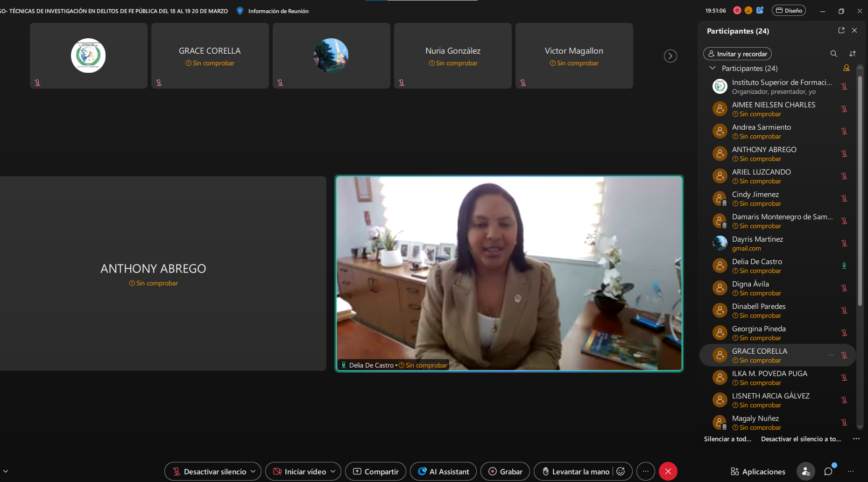Image resolution: width=868 pixels, height=482 pixels.
Task: Open the Aplicaciones menu
Action: tap(758, 471)
